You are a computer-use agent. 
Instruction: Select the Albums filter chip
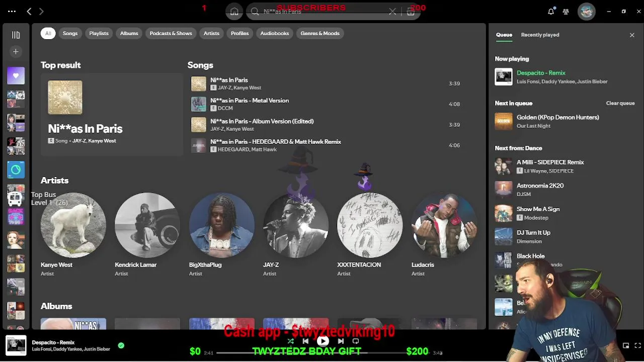click(x=129, y=33)
